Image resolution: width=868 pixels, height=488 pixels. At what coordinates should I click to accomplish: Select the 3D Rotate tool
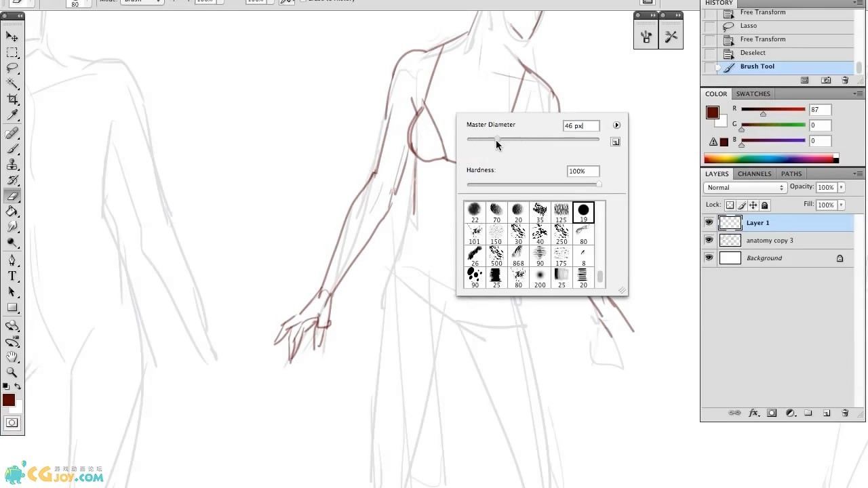click(12, 326)
